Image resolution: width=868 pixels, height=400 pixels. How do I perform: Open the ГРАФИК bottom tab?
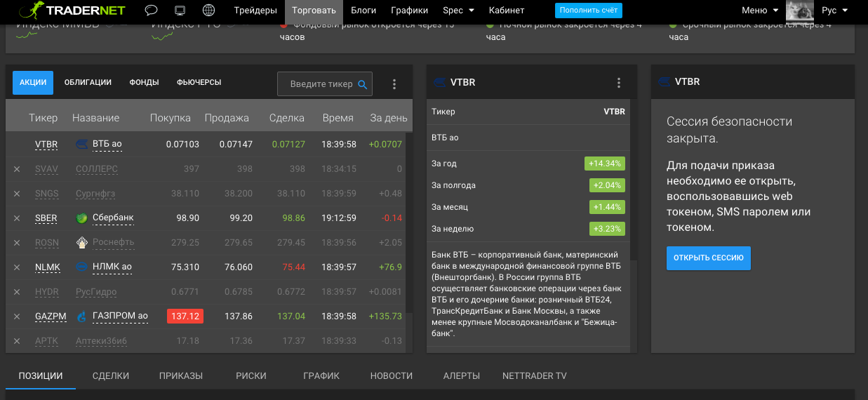click(x=321, y=375)
